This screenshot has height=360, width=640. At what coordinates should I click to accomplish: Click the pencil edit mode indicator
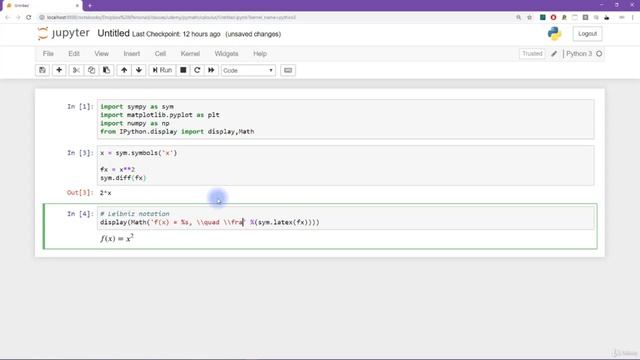tap(554, 54)
